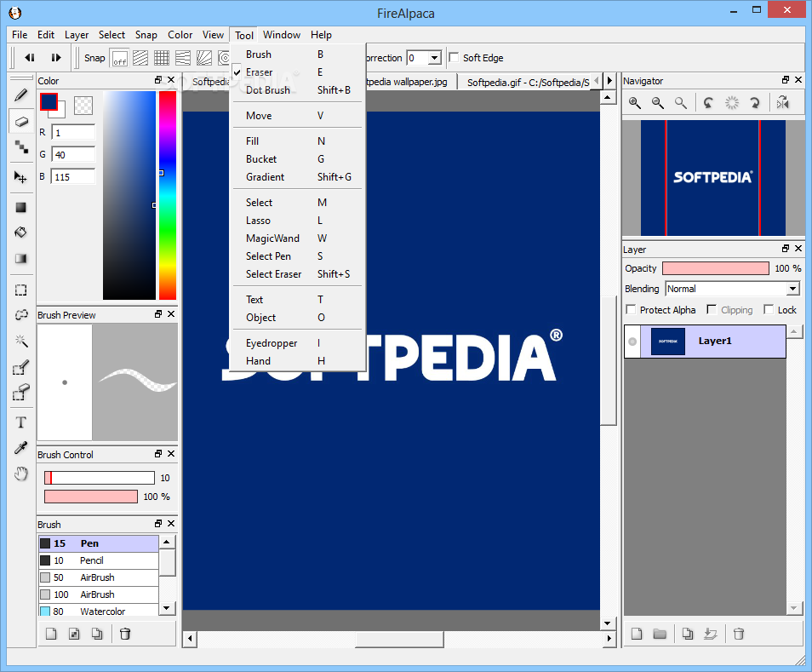Add new layer in Layer panel
This screenshot has width=812, height=672.
pos(637,634)
